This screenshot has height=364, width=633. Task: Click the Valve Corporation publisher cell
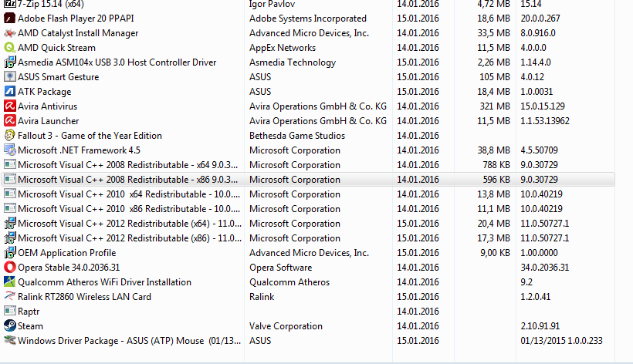coord(286,326)
